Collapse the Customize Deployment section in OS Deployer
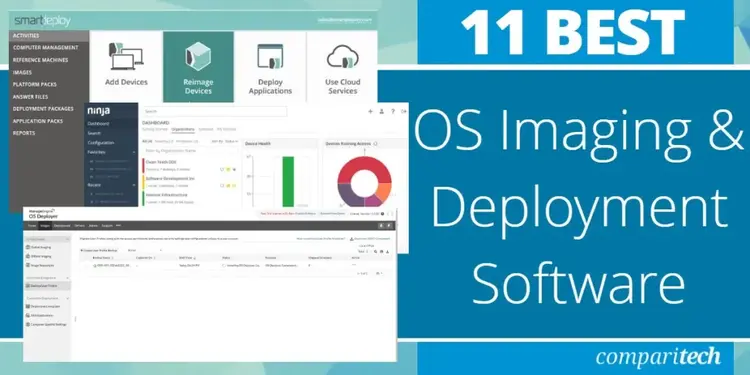 point(67,298)
